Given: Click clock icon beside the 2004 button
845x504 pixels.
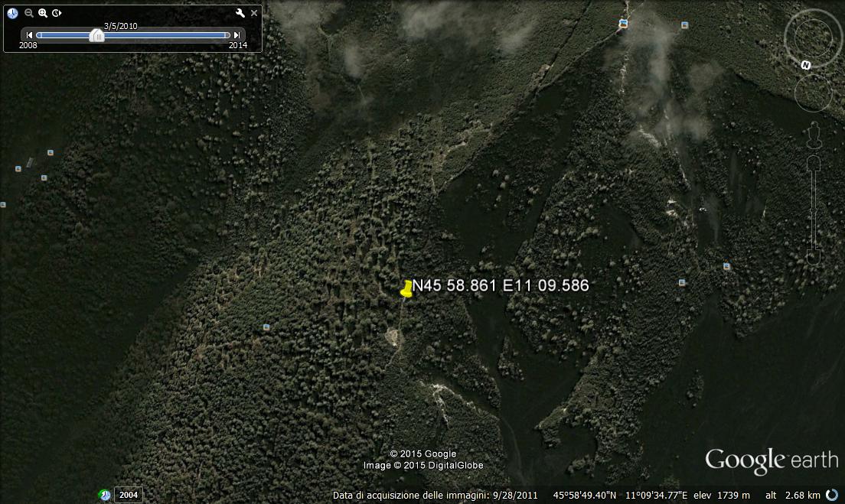Looking at the screenshot, I should [x=105, y=495].
